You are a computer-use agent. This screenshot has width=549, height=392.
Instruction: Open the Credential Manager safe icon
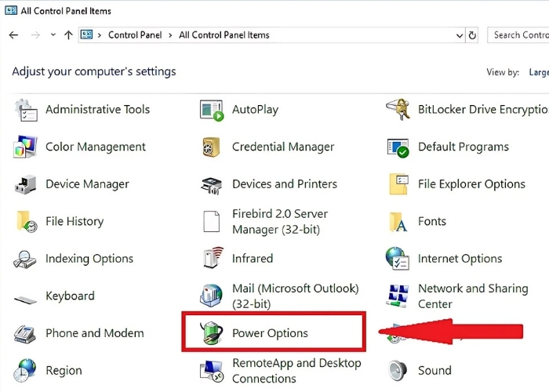(x=212, y=147)
